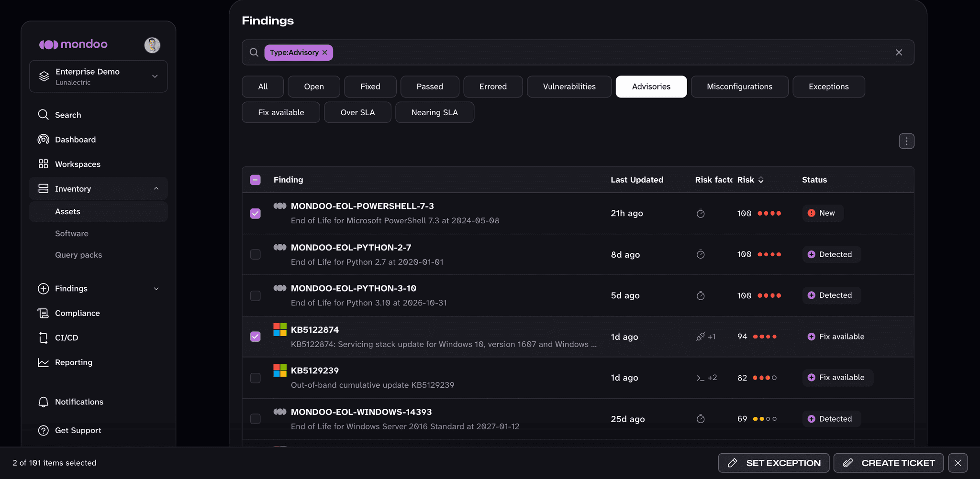Check the KB5129239 row checkbox
This screenshot has height=479, width=980.
pyautogui.click(x=256, y=378)
